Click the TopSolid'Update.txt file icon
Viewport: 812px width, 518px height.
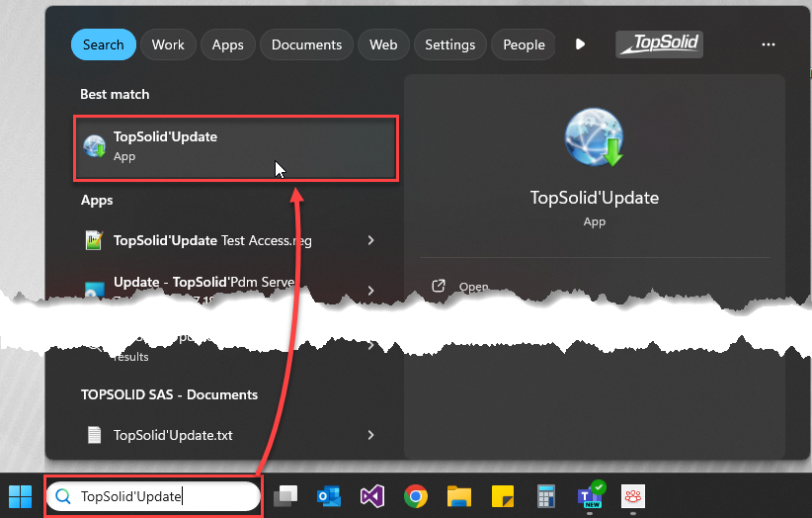[x=94, y=435]
